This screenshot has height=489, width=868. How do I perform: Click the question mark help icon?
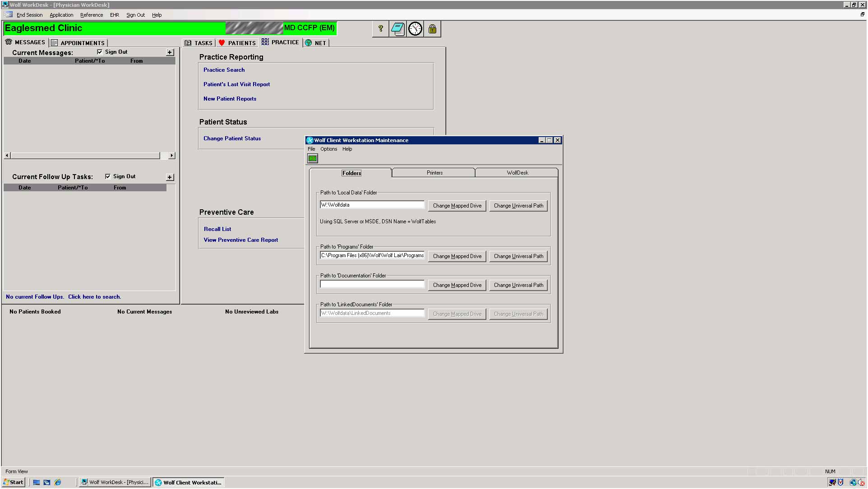(x=380, y=29)
